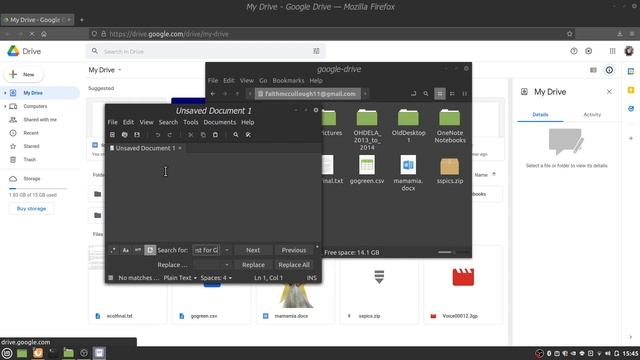640x360 pixels.
Task: Click search magnifier in google-drive file manager
Action: [x=426, y=93]
